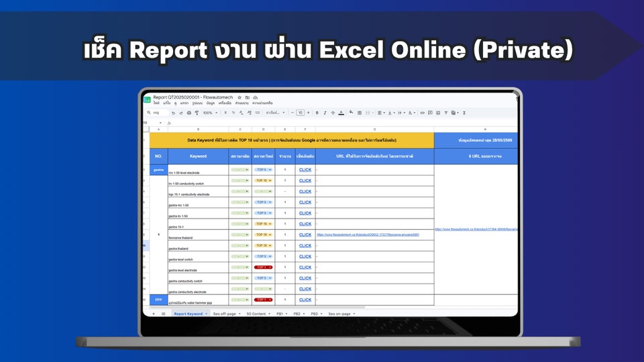Image resolution: width=644 pixels, height=362 pixels.
Task: Increase font size with plus icon
Action: click(308, 113)
